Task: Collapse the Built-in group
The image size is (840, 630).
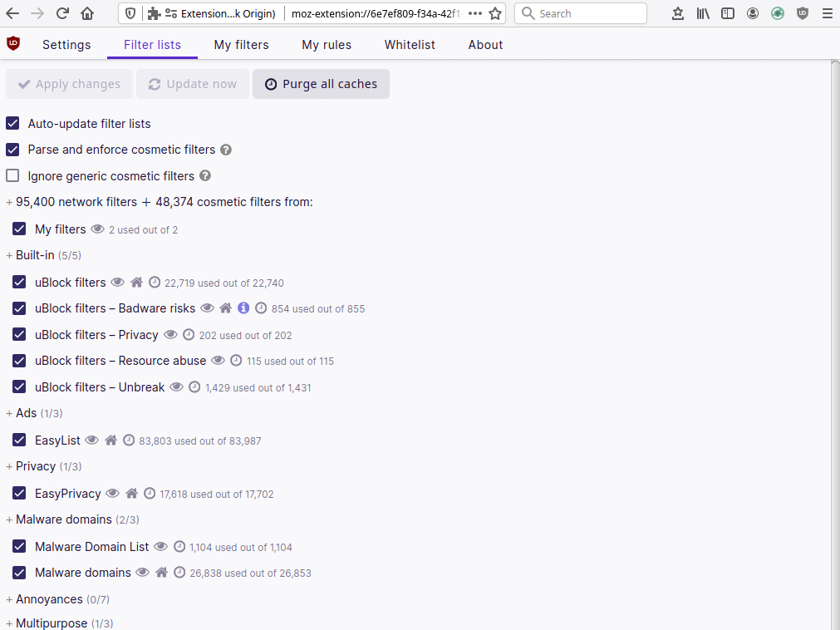Action: pyautogui.click(x=9, y=255)
